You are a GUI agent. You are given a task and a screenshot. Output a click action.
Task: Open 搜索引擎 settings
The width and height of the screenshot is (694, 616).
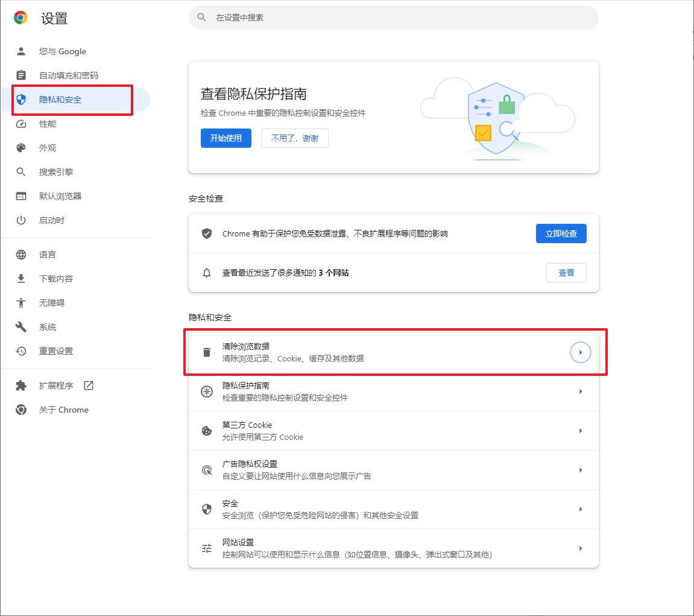pos(75,172)
